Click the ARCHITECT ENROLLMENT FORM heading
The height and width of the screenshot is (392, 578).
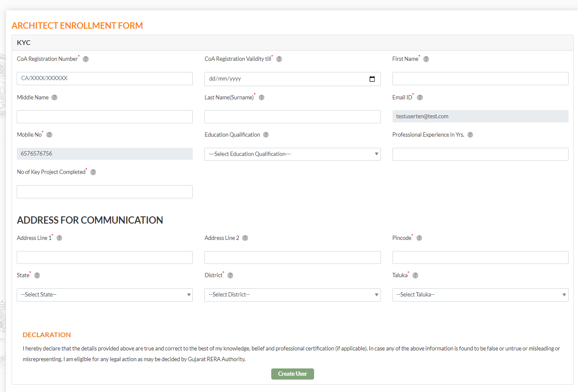pos(77,26)
